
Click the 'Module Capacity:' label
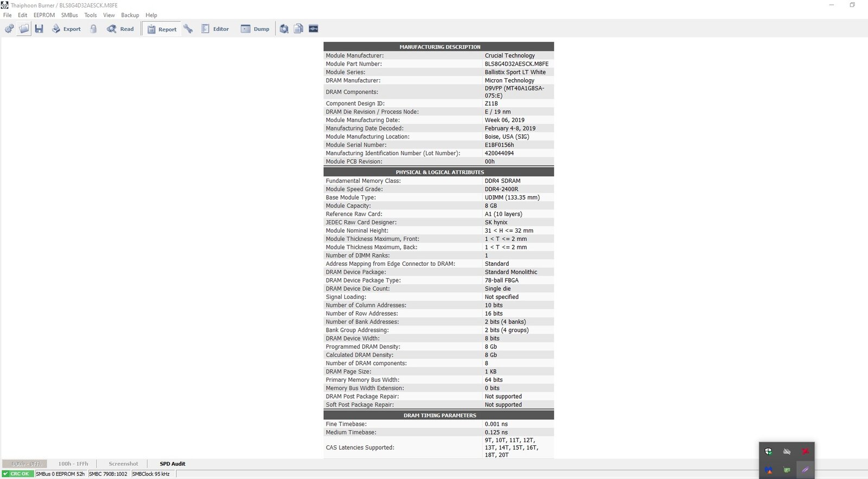coord(348,206)
